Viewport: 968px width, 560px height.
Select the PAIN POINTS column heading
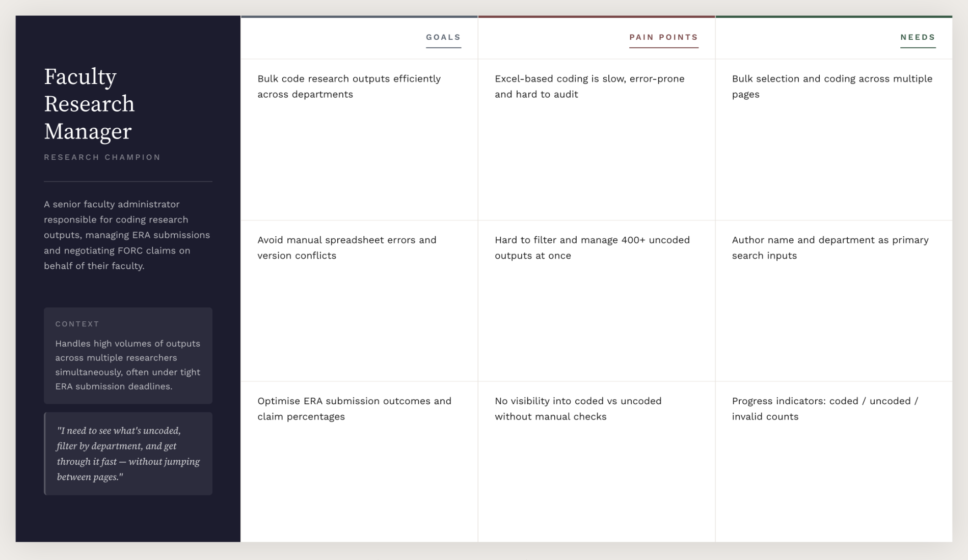coord(663,37)
